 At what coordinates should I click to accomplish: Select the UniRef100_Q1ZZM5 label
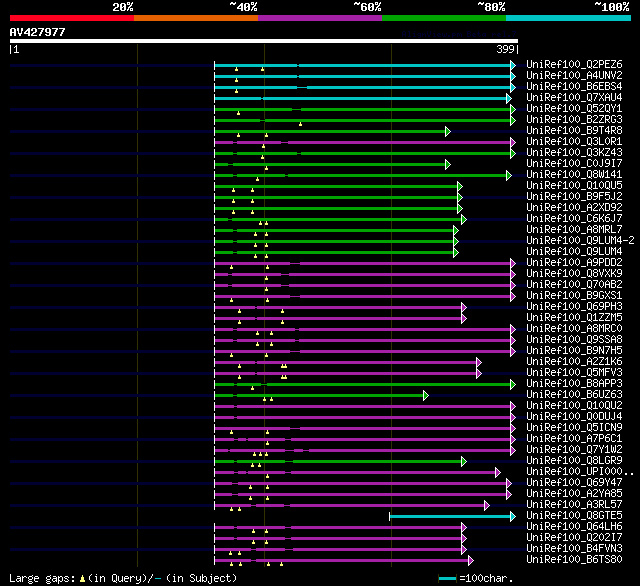click(x=574, y=318)
